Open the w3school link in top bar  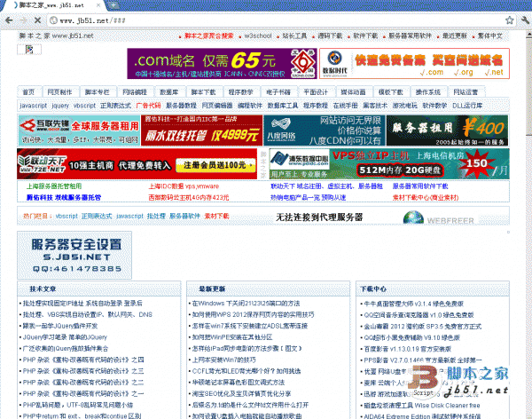click(258, 36)
